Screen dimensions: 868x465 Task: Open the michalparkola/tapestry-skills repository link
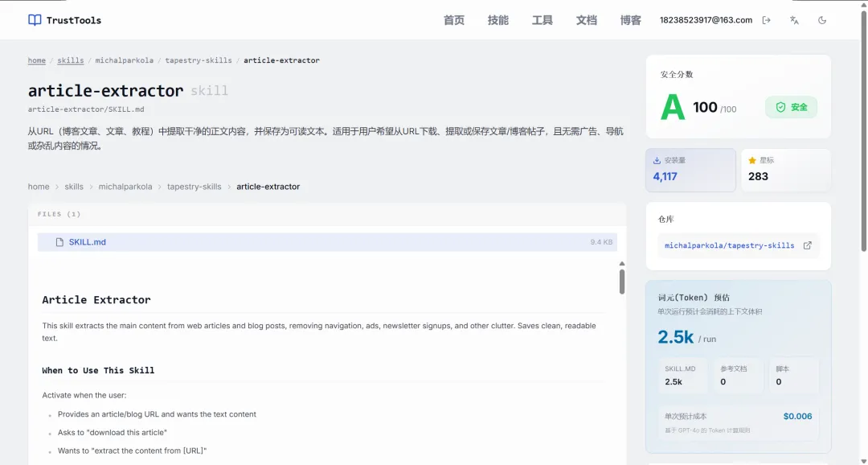click(729, 245)
